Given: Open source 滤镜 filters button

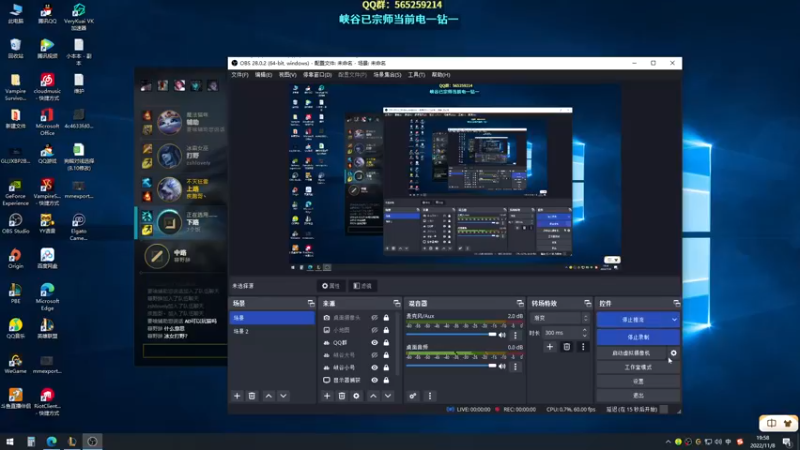Looking at the screenshot, I should [363, 286].
